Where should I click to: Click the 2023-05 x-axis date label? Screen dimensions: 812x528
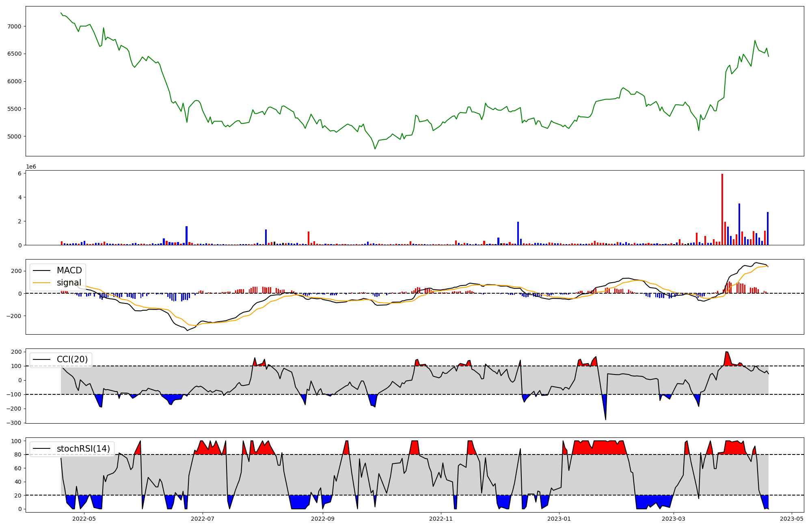[x=792, y=519]
